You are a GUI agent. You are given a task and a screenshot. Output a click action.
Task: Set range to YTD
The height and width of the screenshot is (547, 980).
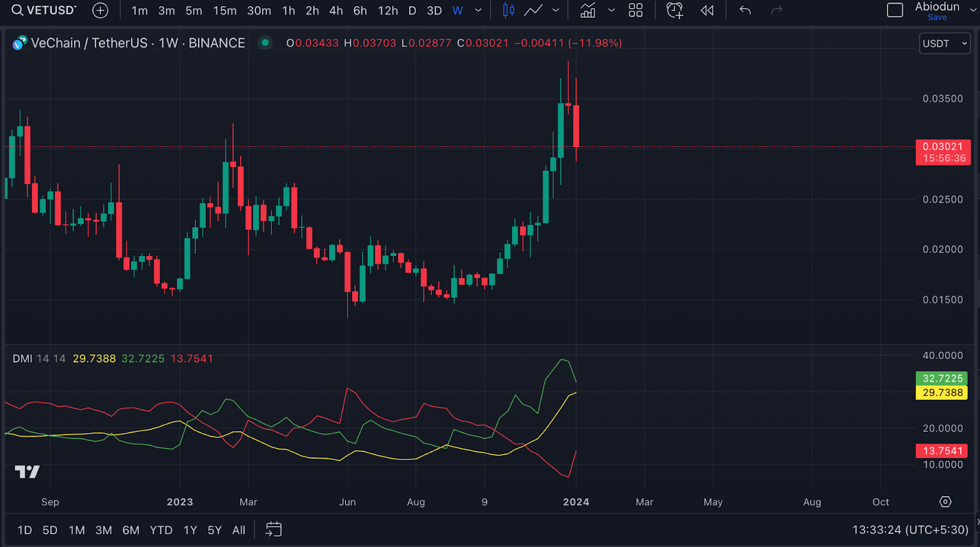pyautogui.click(x=161, y=530)
